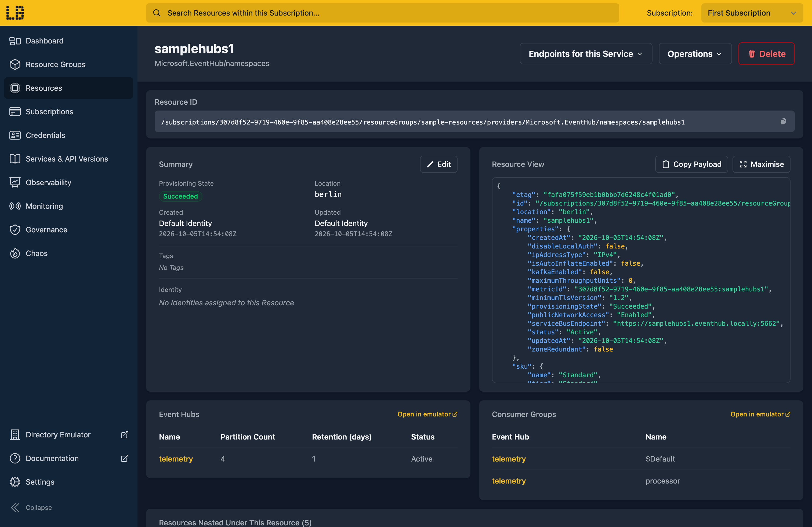Click the Documentation help circle icon
Screen dimensions: 812x527
15,458
